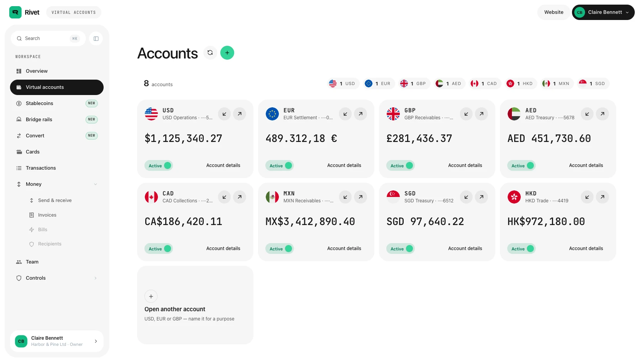Click the send arrow on CAD card
The width and height of the screenshot is (644, 362).
click(x=240, y=197)
